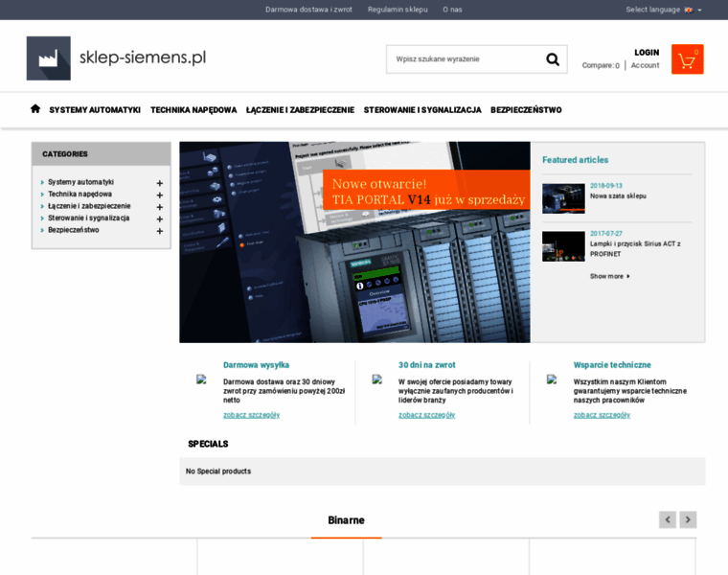The width and height of the screenshot is (728, 575).
Task: Click No Special products text
Action: pyautogui.click(x=218, y=471)
